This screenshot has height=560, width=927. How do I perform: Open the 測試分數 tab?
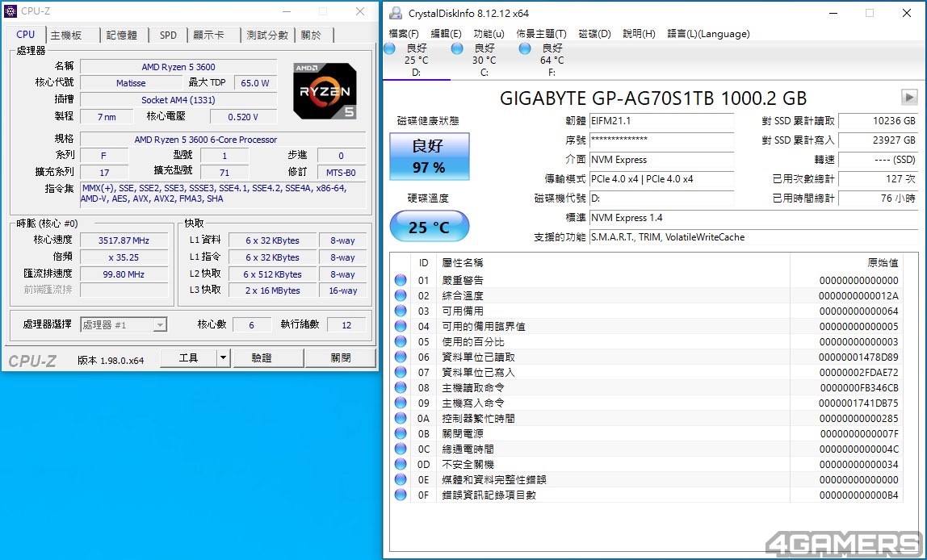267,36
